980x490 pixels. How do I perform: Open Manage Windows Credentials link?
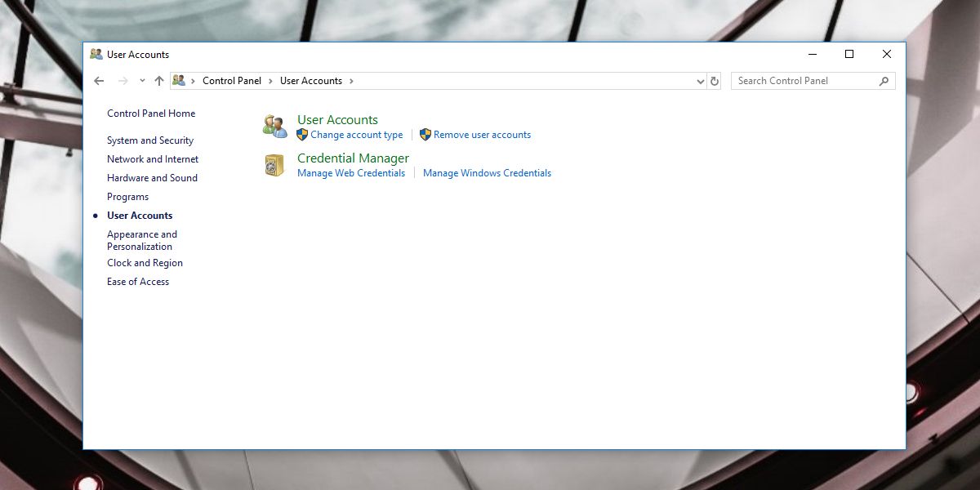click(487, 173)
